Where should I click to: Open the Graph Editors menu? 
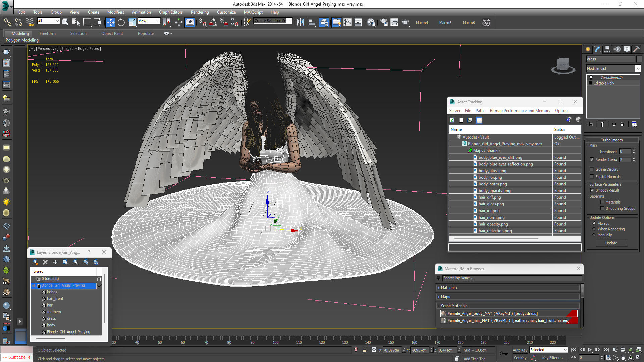point(171,12)
